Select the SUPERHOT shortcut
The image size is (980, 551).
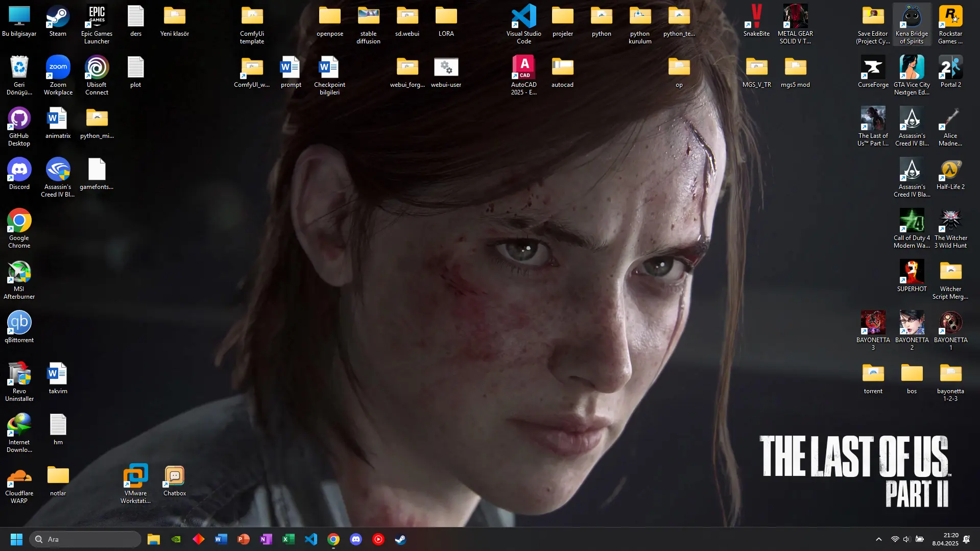912,277
